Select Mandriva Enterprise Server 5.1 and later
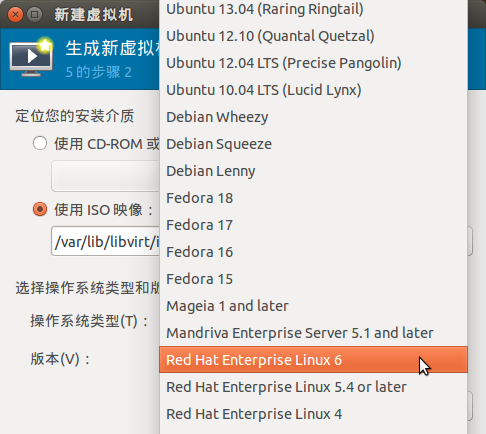The height and width of the screenshot is (434, 486). pyautogui.click(x=313, y=333)
